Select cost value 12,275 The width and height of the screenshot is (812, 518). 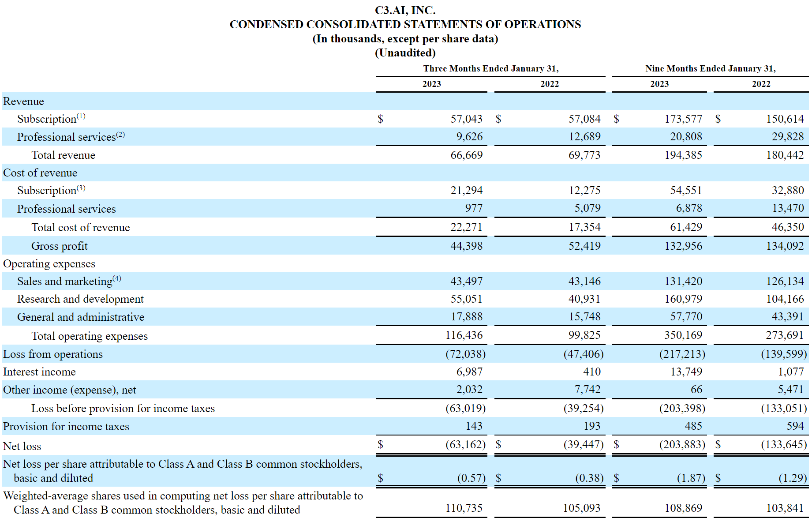pos(584,191)
